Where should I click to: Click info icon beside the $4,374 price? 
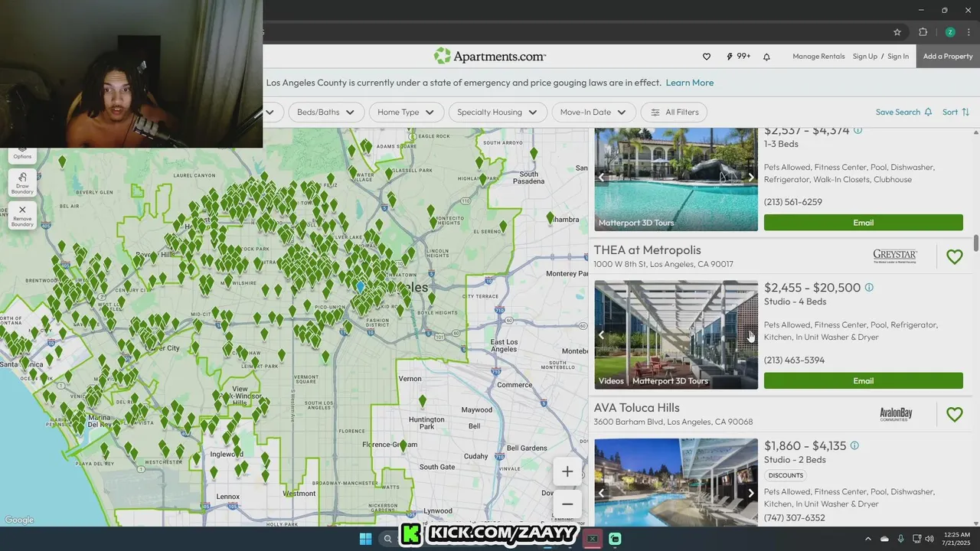[857, 131]
